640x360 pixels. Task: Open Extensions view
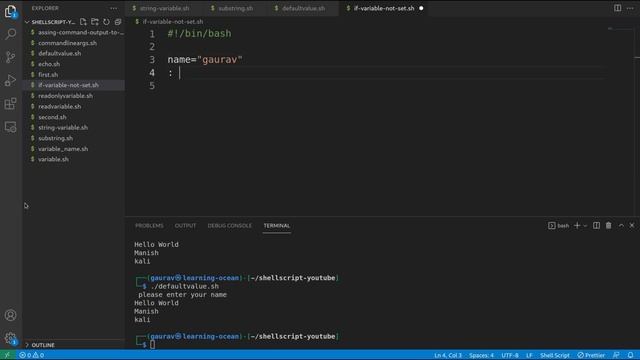coord(11,104)
